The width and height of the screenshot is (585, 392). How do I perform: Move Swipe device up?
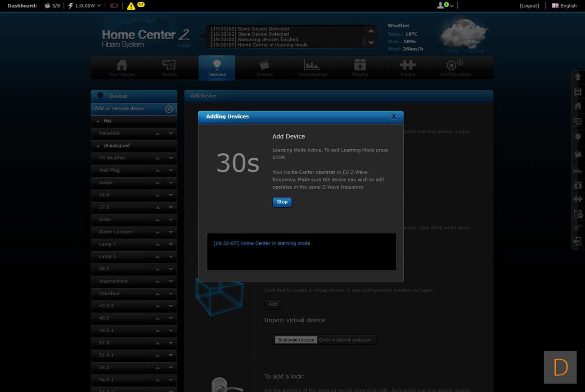157,183
